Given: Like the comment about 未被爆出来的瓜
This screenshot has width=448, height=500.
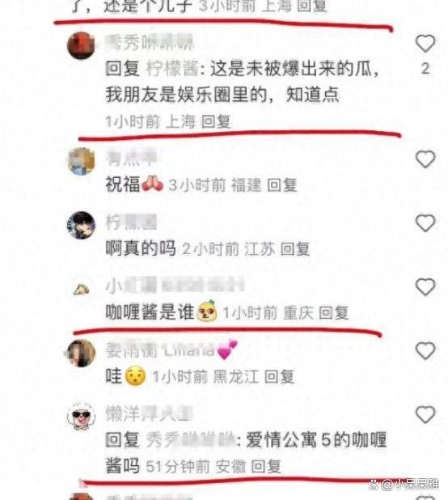Looking at the screenshot, I should (x=425, y=44).
